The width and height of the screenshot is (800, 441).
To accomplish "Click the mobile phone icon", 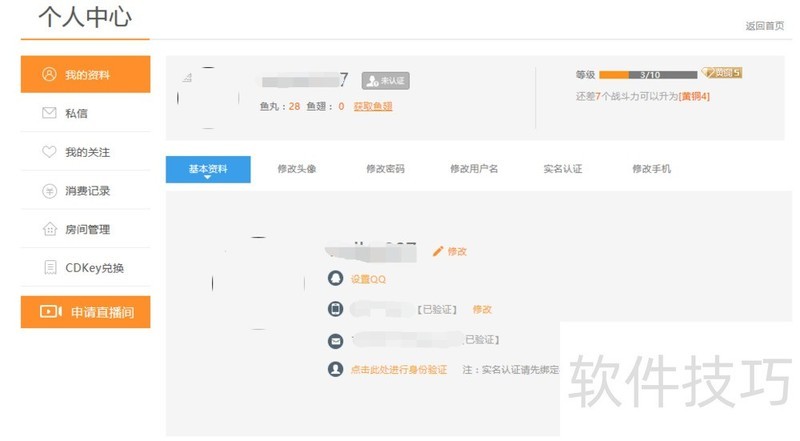I will tap(335, 309).
